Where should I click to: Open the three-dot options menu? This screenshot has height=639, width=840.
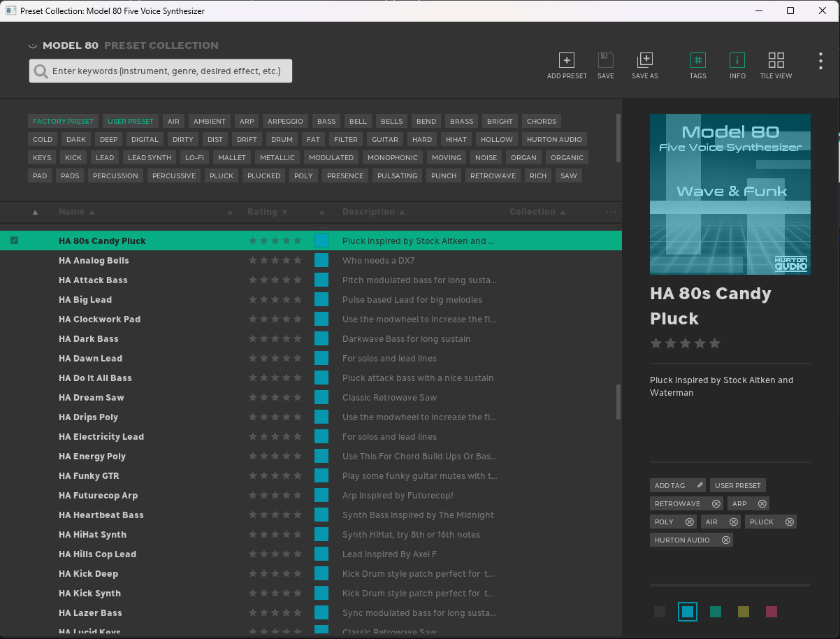(820, 61)
